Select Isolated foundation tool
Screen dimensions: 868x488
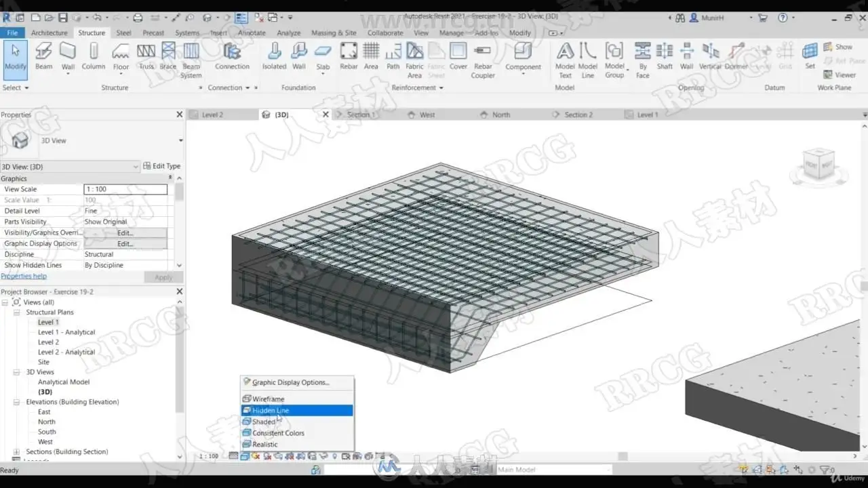pos(274,56)
